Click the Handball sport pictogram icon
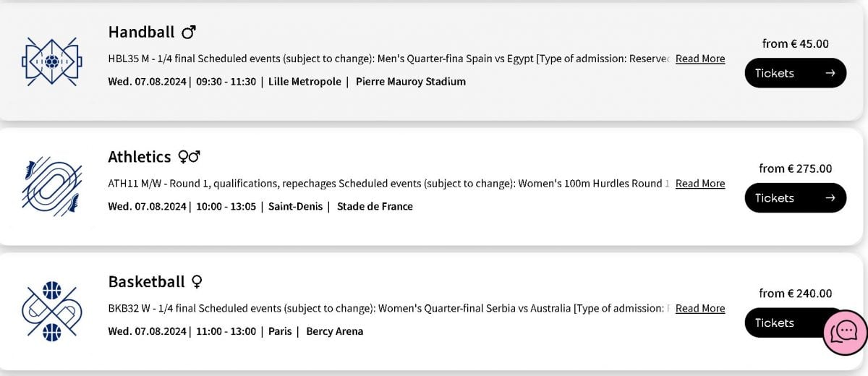Viewport: 868px width, 376px height. tap(51, 62)
